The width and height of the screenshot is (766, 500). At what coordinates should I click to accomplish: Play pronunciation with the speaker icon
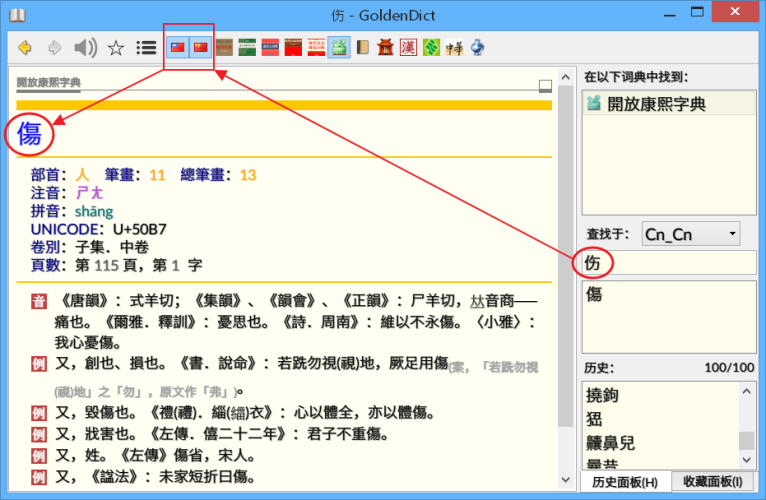pos(85,48)
